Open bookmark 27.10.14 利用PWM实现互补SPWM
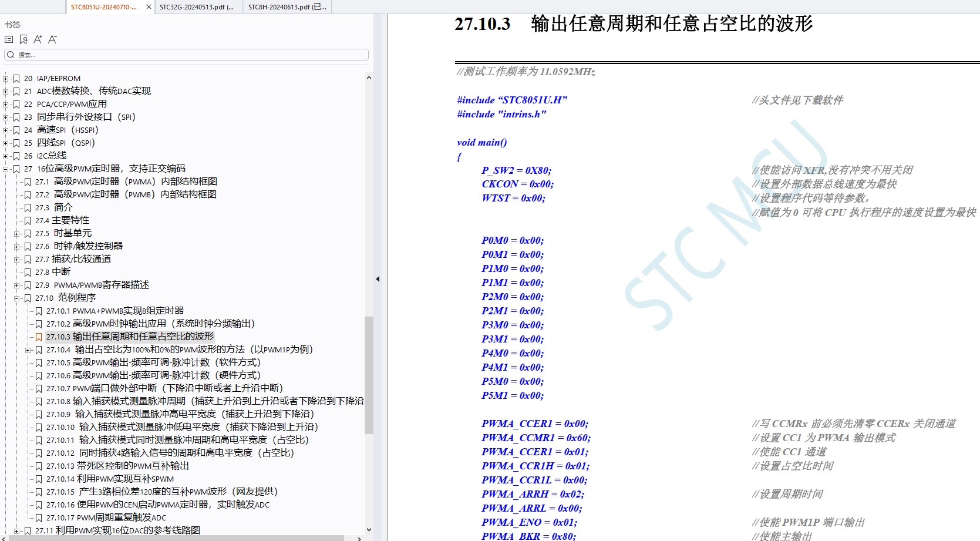 110,479
